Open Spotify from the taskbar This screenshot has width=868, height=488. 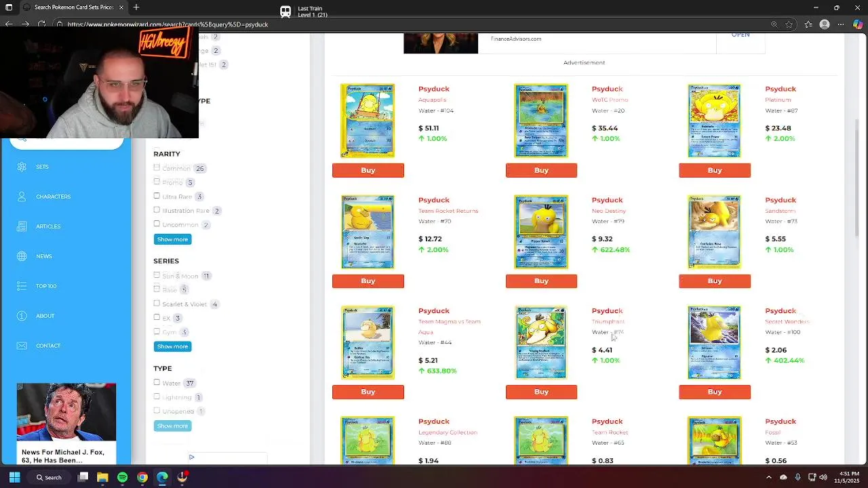tap(122, 477)
